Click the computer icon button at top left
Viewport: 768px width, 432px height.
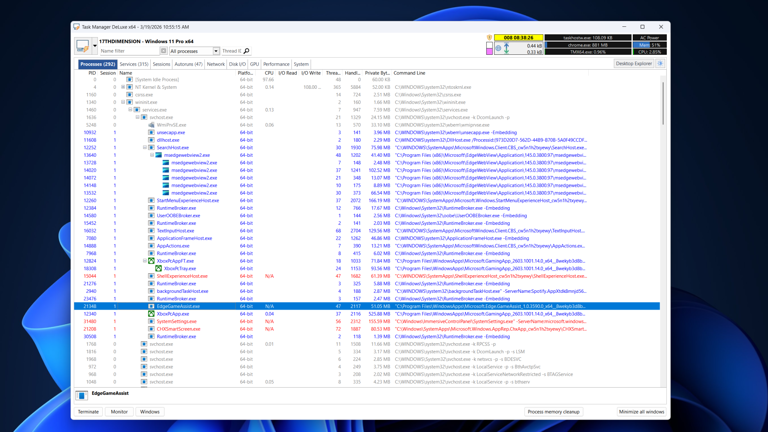[82, 46]
